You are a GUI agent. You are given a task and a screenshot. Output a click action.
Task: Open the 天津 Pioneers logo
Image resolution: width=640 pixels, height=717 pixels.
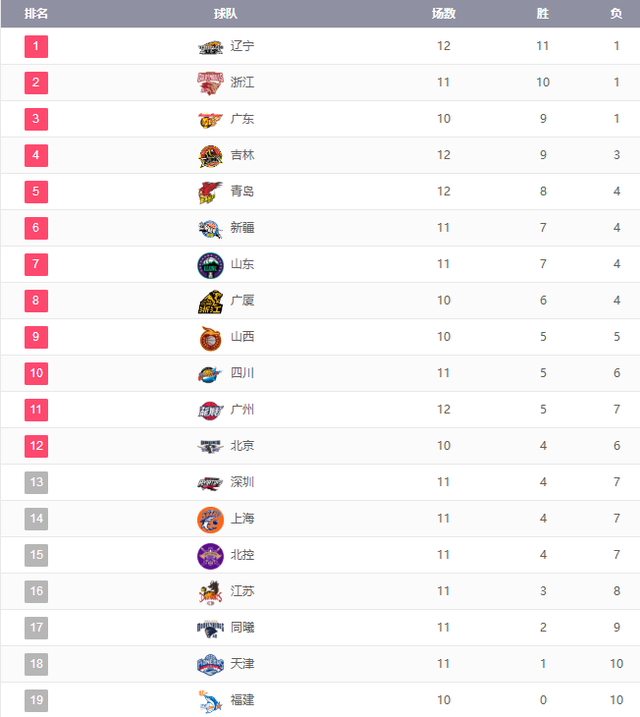pos(210,665)
